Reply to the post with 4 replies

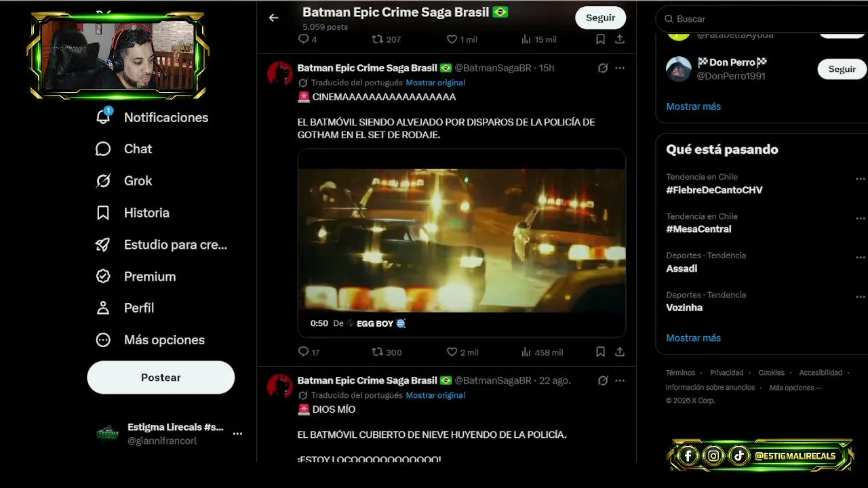303,39
